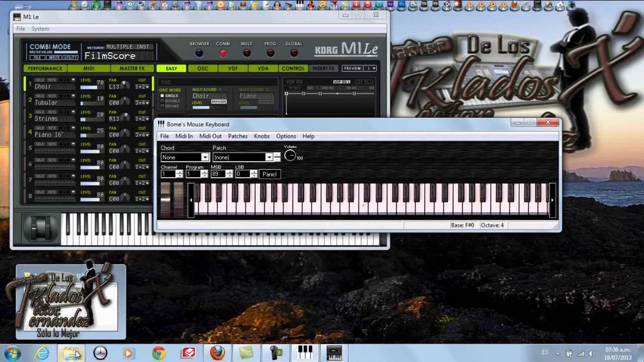This screenshot has height=362, width=644.
Task: Select the BROWSER mode button in M1 Le
Action: coord(199,53)
